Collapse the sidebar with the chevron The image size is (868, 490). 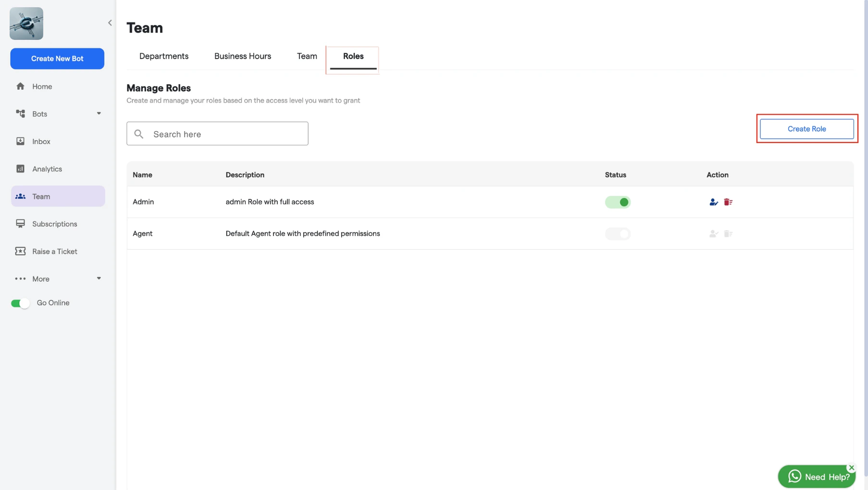pos(110,23)
